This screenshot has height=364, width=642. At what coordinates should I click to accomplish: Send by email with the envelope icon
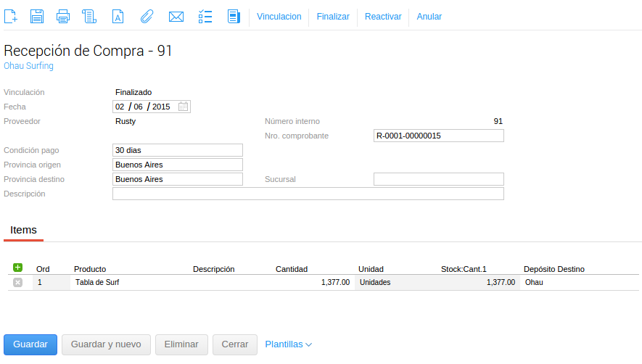click(176, 17)
